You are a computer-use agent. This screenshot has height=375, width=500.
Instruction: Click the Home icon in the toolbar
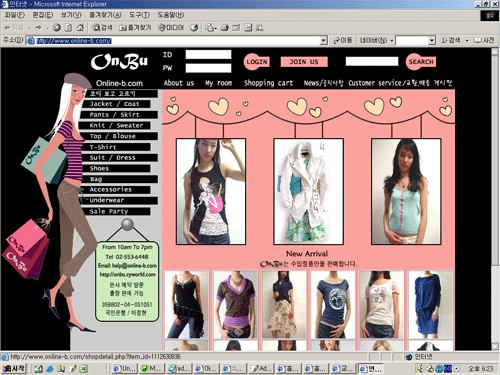click(80, 28)
